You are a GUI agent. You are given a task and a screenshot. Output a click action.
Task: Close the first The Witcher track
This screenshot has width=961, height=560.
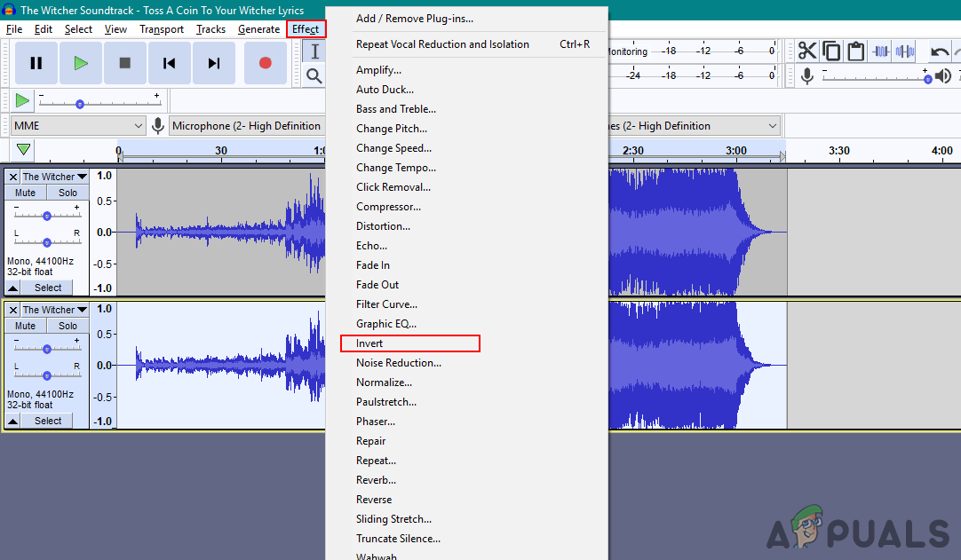pyautogui.click(x=12, y=177)
